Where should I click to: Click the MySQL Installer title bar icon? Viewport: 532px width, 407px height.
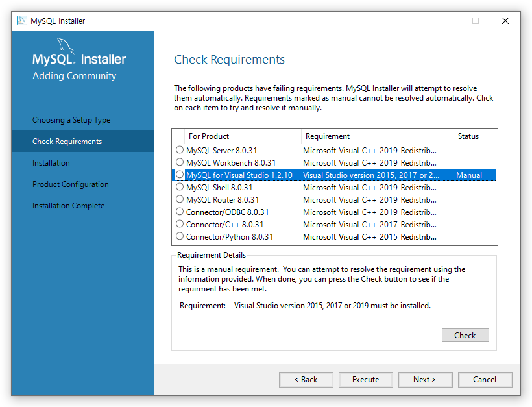coord(21,21)
